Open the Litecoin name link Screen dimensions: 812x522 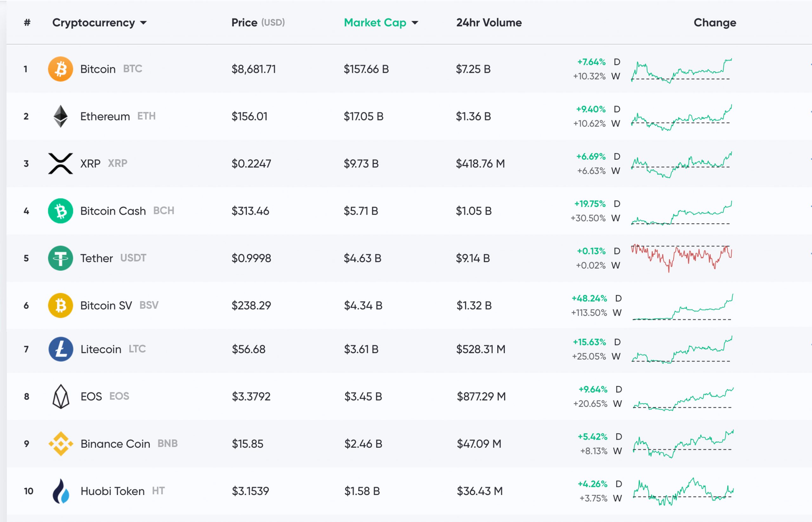point(101,349)
